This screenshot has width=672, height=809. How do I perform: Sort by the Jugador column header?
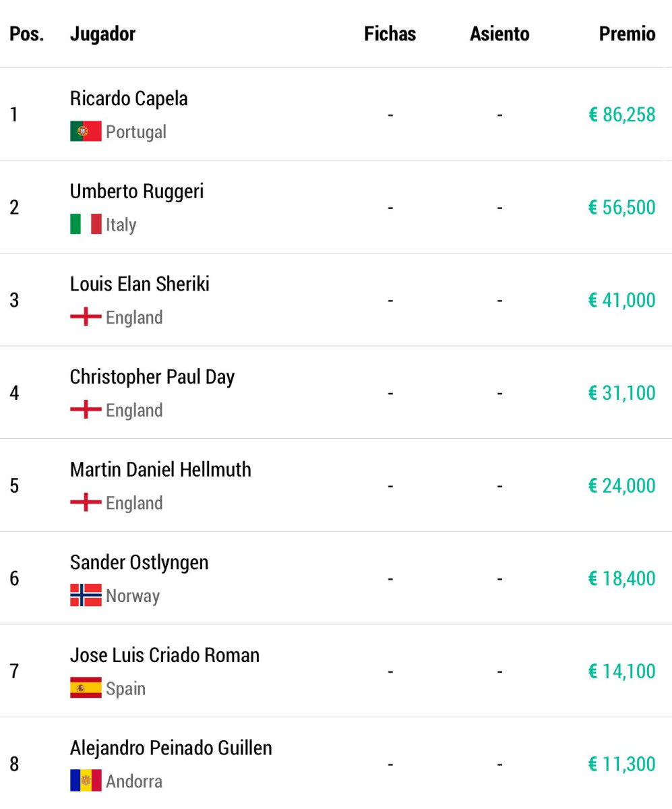click(102, 34)
